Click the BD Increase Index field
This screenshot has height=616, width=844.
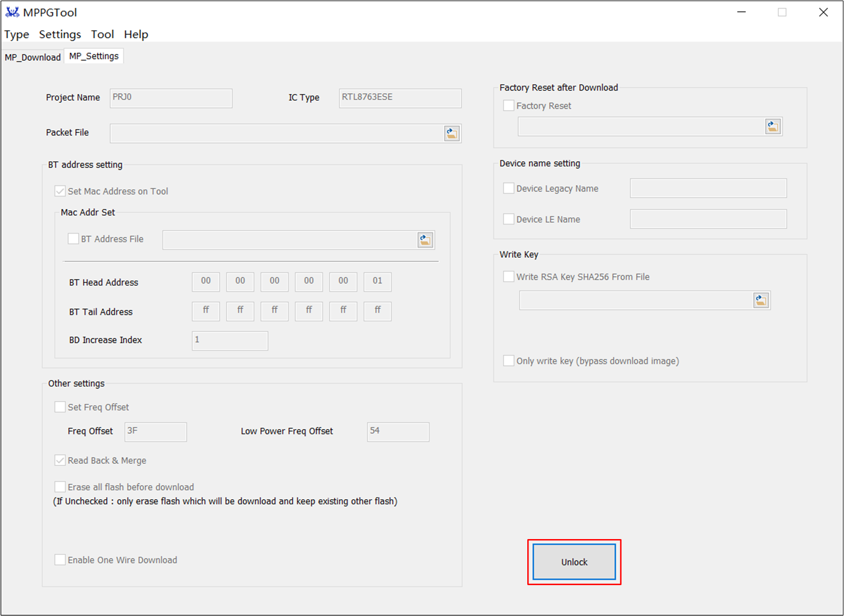(x=230, y=341)
